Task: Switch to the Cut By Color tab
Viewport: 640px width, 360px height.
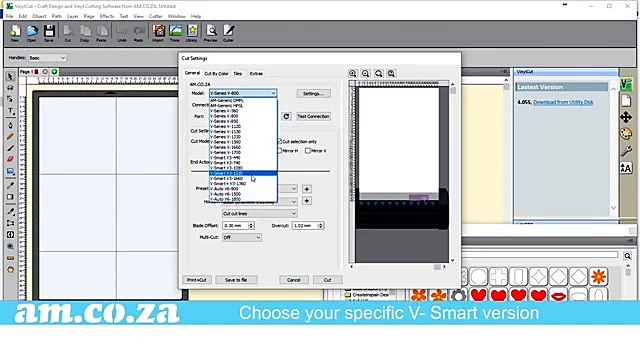Action: coord(216,73)
